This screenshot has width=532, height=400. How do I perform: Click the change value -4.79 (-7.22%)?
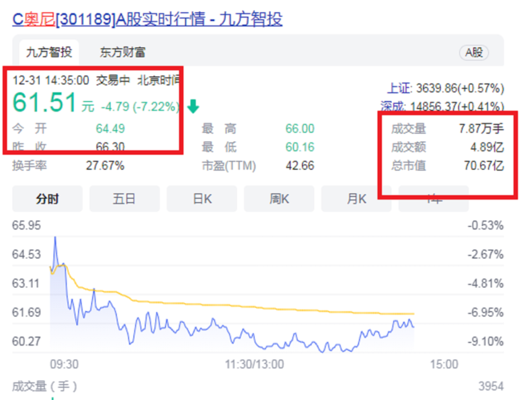(140, 107)
